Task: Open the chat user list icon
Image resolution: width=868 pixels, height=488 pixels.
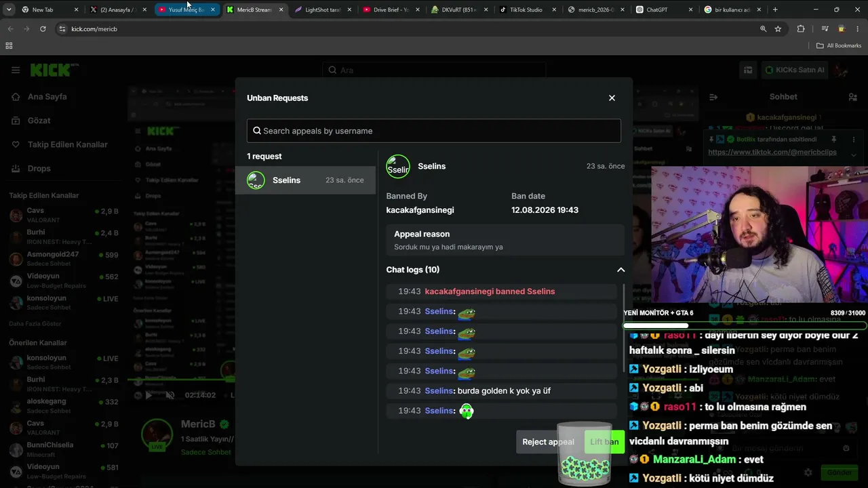Action: pos(852,97)
